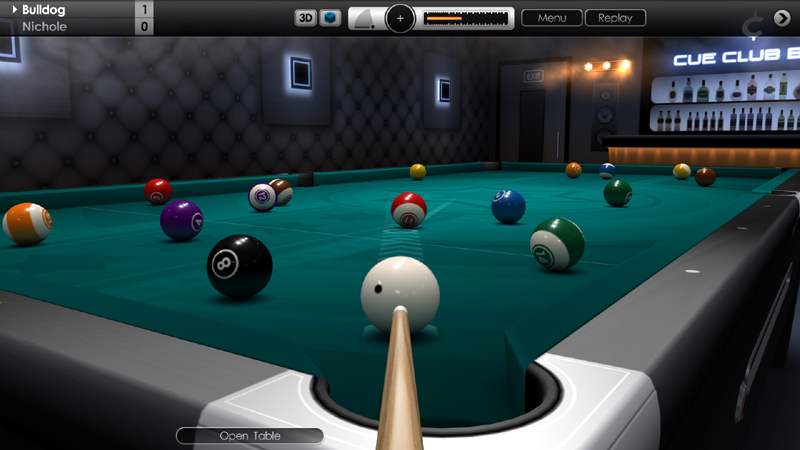Aim at the yellow striped 9 ball
The image size is (800, 450).
click(x=682, y=171)
